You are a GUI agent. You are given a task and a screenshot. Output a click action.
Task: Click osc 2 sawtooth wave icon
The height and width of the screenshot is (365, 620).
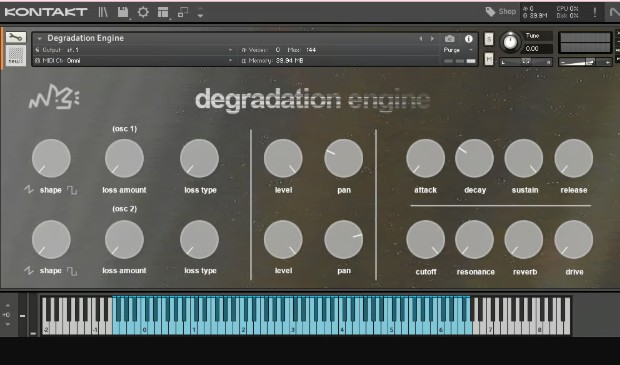pos(29,270)
